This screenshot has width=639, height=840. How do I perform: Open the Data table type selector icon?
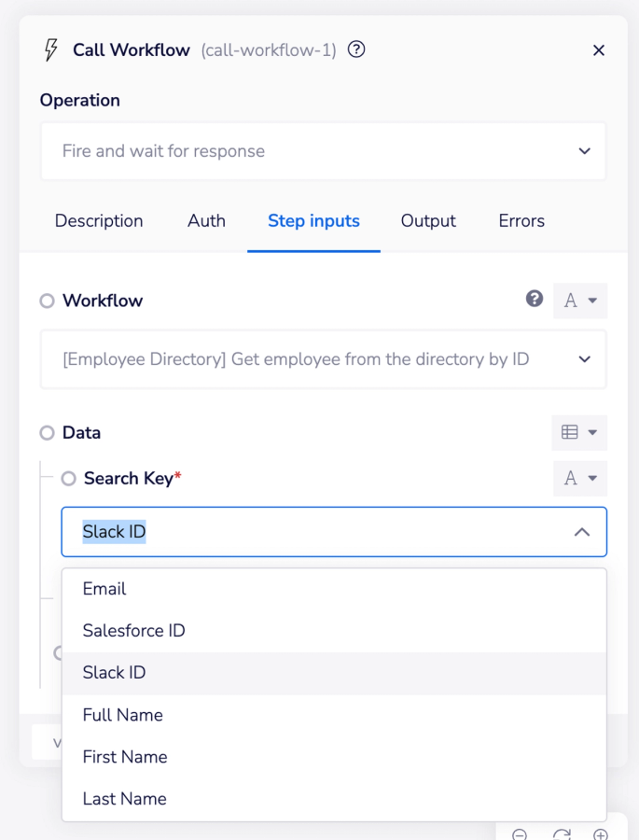click(579, 432)
